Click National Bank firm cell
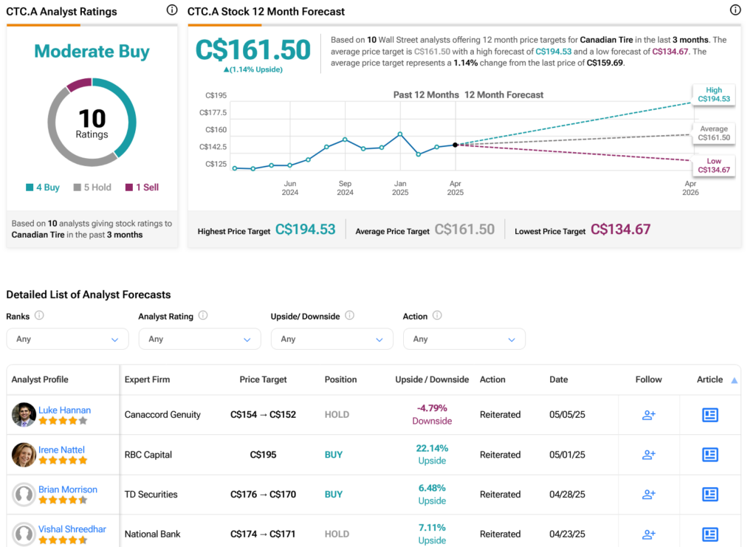 click(152, 534)
